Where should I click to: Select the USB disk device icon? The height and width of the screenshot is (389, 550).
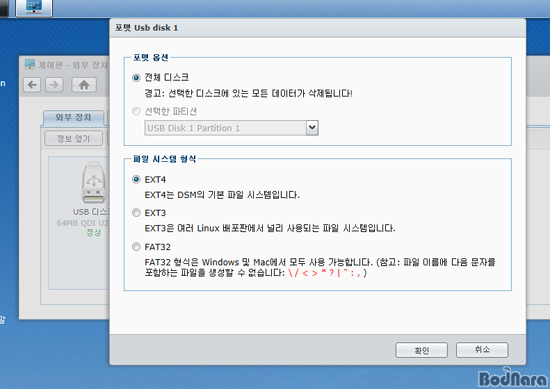(x=93, y=182)
